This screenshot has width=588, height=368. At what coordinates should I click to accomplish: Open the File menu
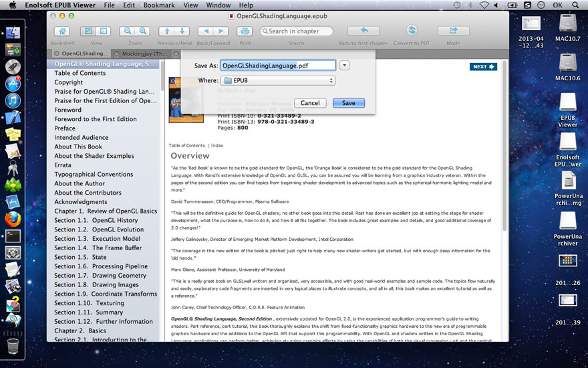click(109, 5)
